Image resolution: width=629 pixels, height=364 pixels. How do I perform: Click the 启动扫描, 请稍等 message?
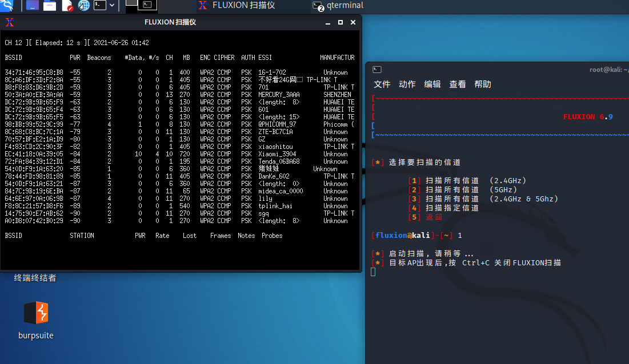(x=423, y=254)
